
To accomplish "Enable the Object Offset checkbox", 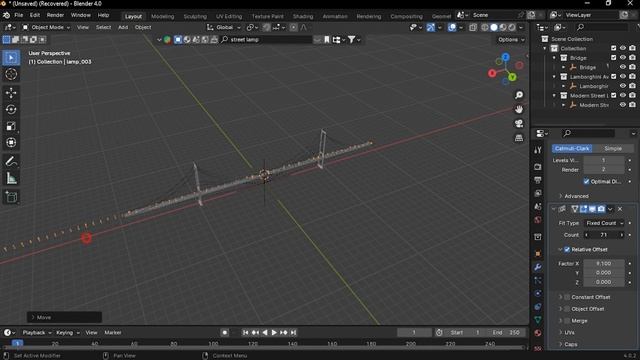I will click(x=567, y=309).
